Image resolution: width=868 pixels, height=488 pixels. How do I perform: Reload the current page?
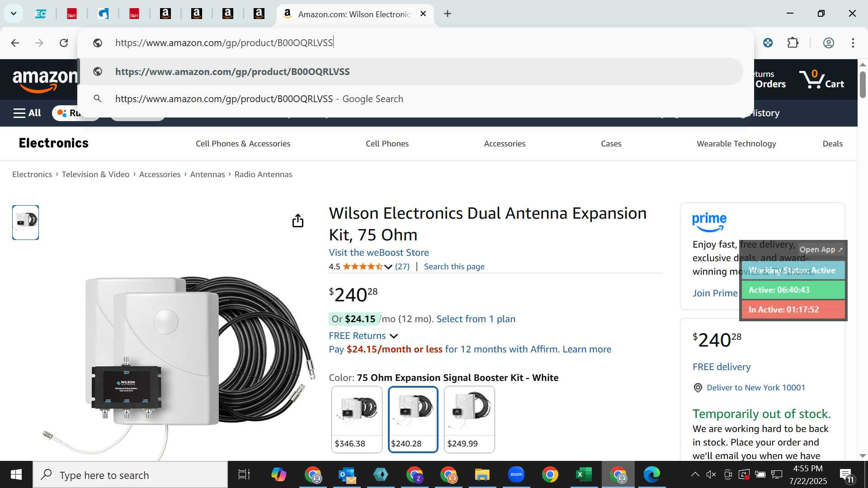(64, 43)
